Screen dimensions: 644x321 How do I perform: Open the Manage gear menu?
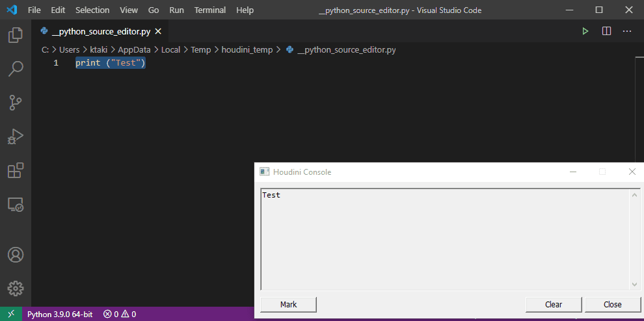pyautogui.click(x=16, y=289)
